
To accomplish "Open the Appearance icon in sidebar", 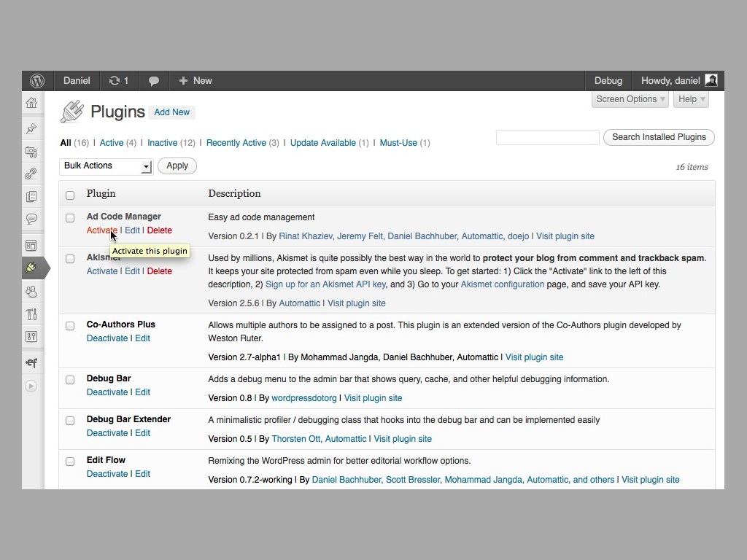I will [x=31, y=246].
